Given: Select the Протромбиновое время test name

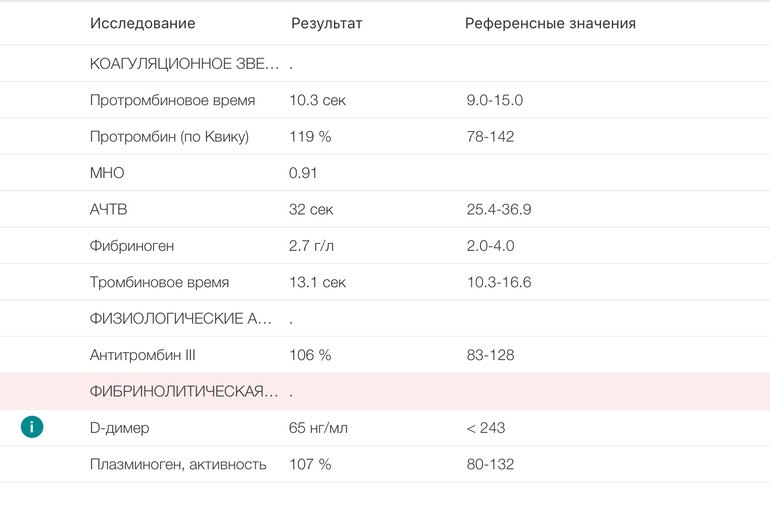Looking at the screenshot, I should coord(172,100).
